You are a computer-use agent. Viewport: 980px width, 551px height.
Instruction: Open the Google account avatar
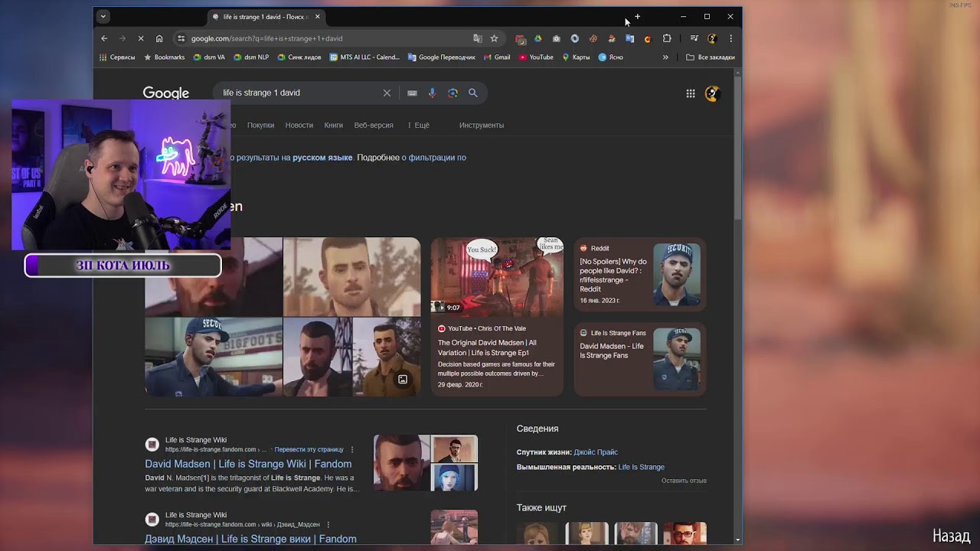coord(712,93)
